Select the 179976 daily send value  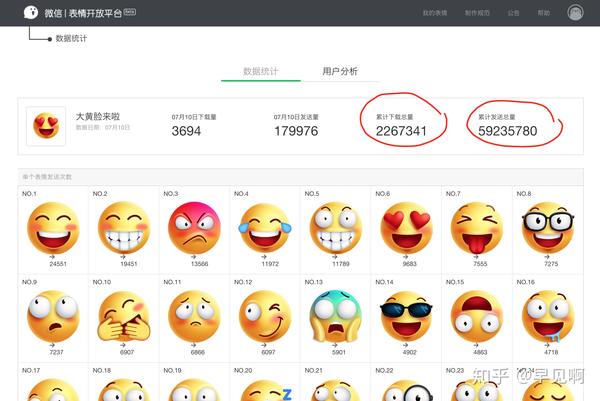pos(296,131)
